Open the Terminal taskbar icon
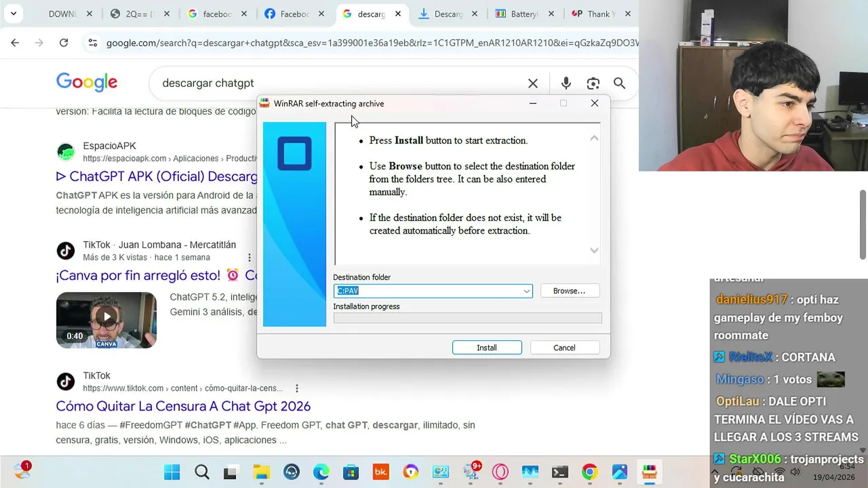Viewport: 868px width, 488px height. 559,472
